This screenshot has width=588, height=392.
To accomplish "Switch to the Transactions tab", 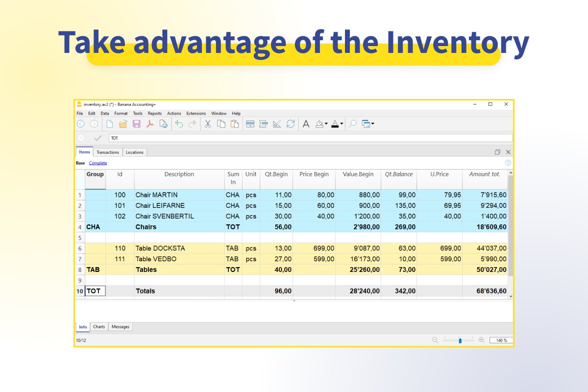I will click(x=108, y=152).
